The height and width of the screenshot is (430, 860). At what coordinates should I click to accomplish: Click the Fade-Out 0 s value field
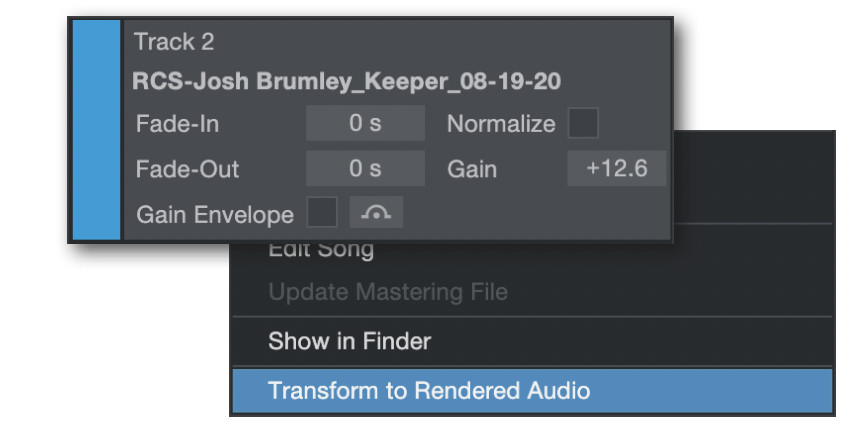coord(365,168)
